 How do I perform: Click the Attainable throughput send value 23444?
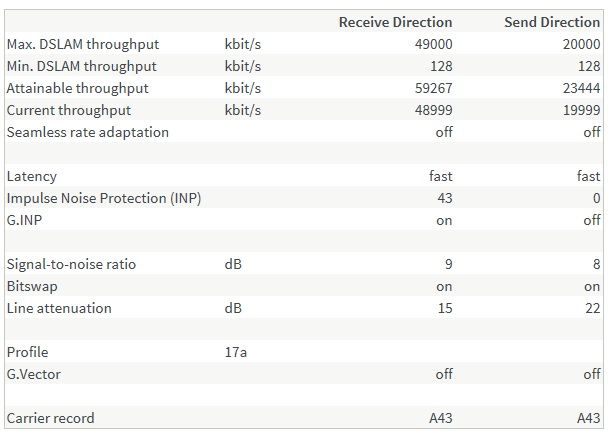[582, 88]
